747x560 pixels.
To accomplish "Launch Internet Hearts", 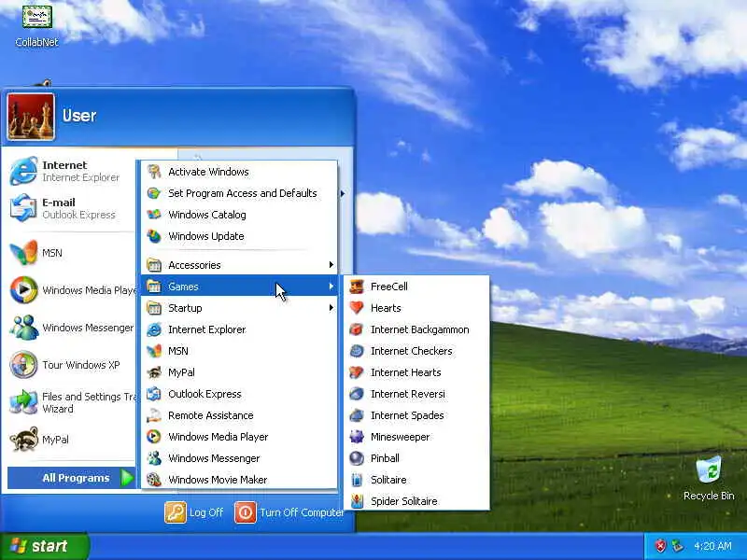I will 416,371.
